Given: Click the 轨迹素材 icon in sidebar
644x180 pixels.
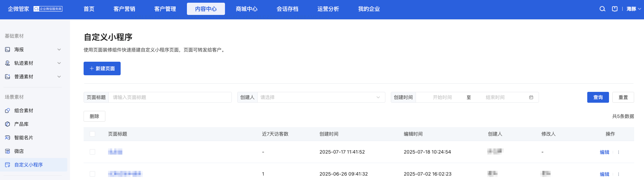Looking at the screenshot, I should [7, 63].
